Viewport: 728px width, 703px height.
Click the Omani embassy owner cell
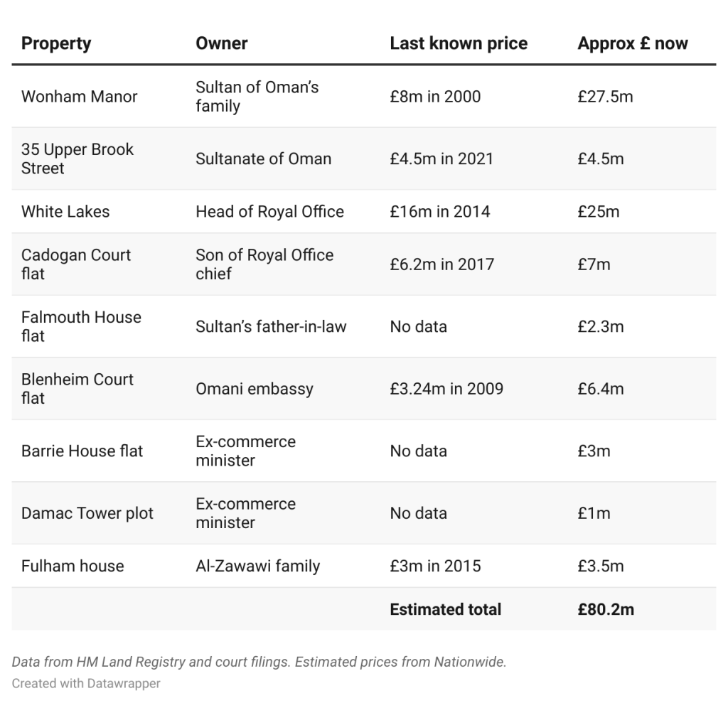[255, 389]
